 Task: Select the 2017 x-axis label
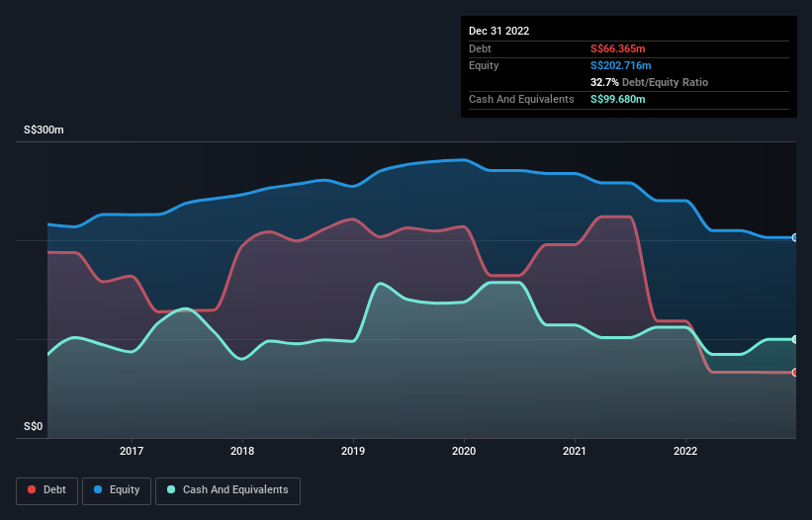(132, 451)
